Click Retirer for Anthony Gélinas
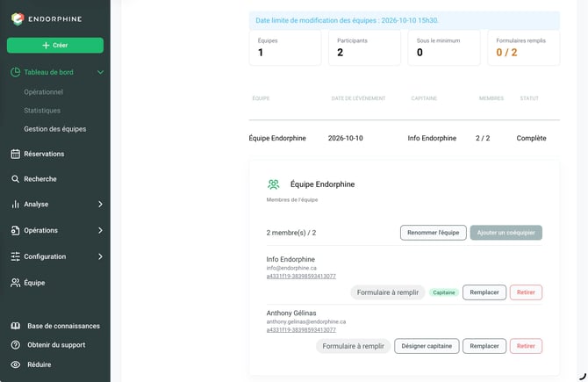 pos(526,346)
